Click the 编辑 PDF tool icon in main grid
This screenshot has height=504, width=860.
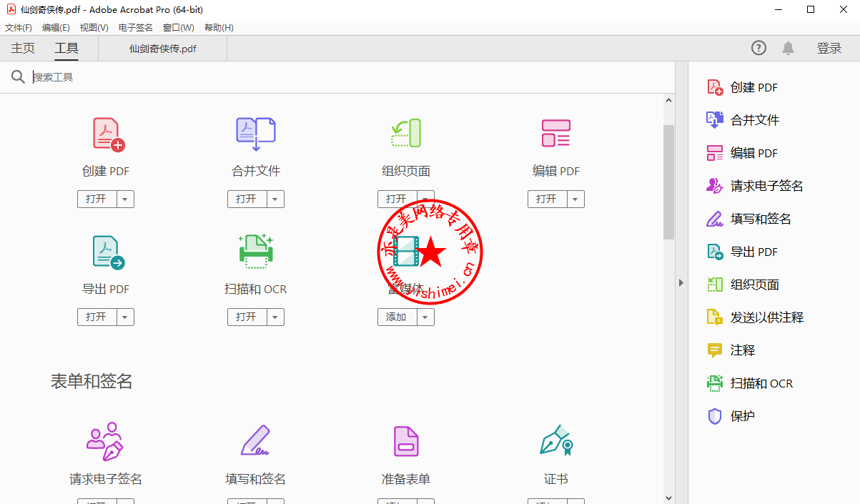pos(556,134)
